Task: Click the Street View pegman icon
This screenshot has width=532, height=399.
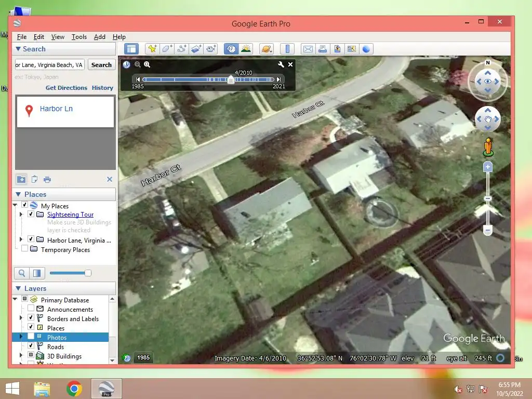Action: pyautogui.click(x=488, y=147)
